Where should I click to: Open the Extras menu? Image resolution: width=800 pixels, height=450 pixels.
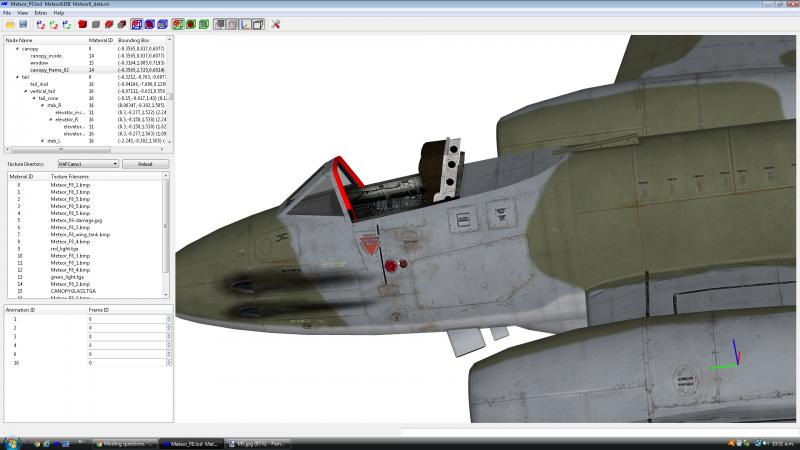click(x=41, y=13)
